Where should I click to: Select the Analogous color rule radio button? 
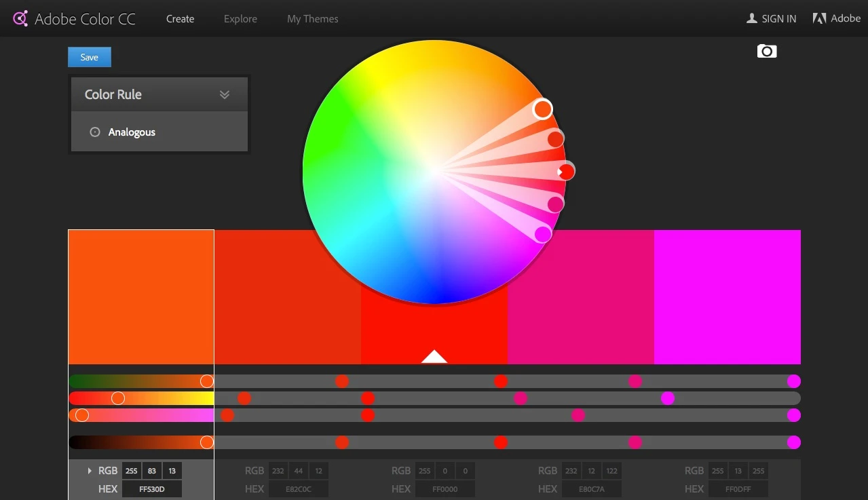tap(95, 132)
